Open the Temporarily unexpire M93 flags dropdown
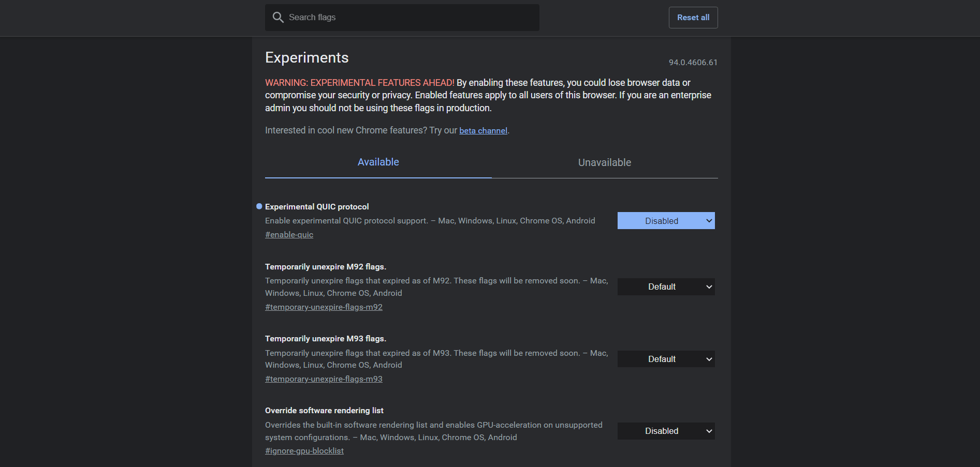Viewport: 980px width, 467px height. point(666,359)
